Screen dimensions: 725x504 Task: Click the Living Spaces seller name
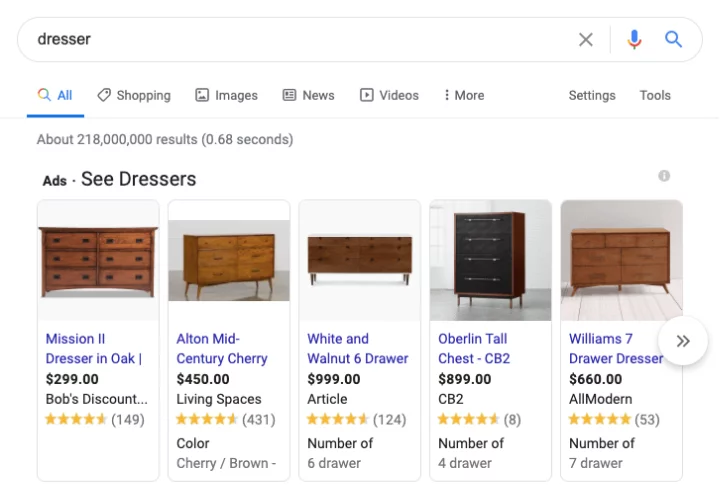tap(219, 399)
